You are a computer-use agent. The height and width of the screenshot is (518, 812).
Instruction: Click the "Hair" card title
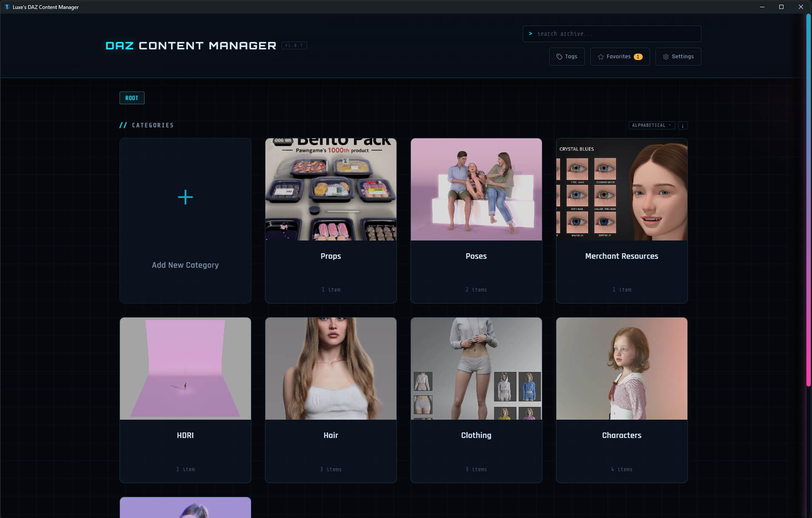(x=330, y=435)
